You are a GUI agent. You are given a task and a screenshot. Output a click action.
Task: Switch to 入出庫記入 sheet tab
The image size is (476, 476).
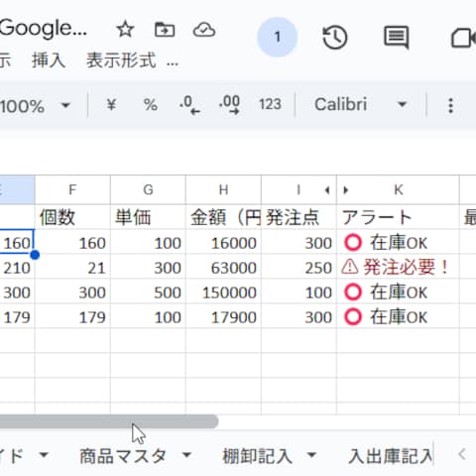point(390,456)
